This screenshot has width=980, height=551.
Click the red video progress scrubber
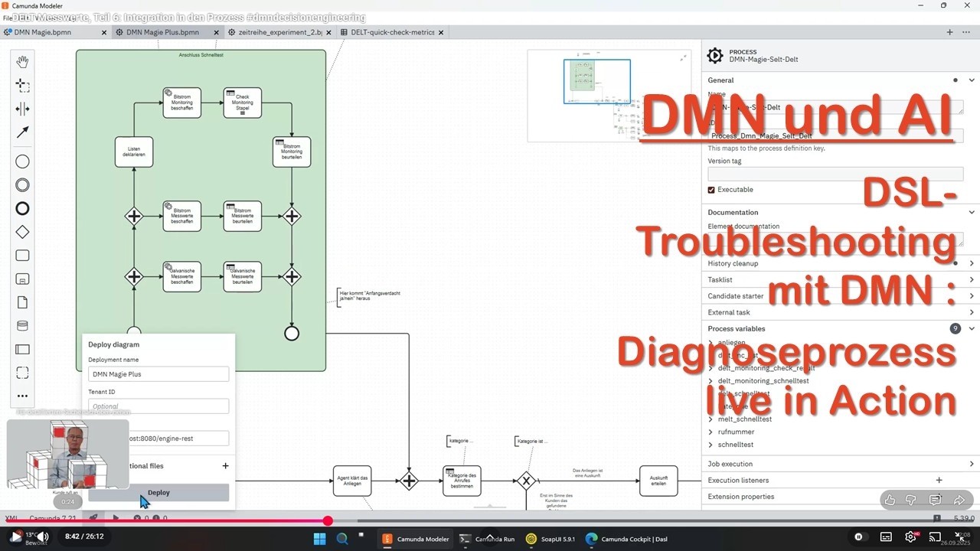pyautogui.click(x=328, y=521)
